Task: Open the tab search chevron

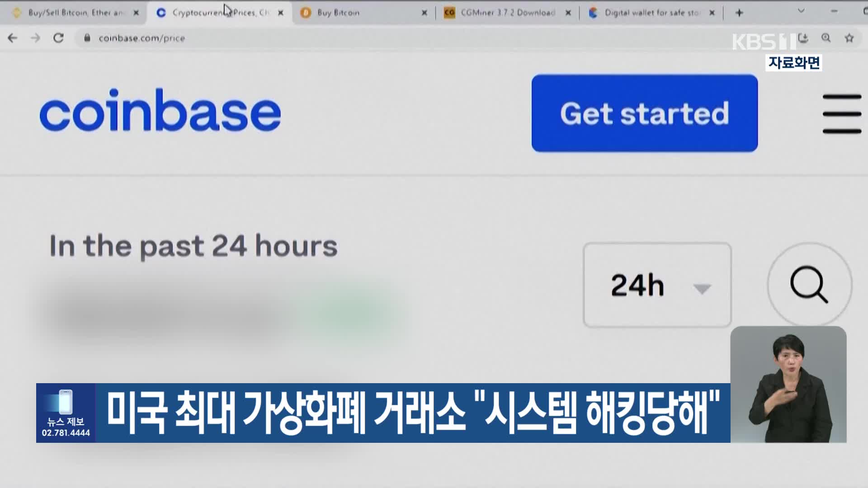Action: pyautogui.click(x=801, y=11)
